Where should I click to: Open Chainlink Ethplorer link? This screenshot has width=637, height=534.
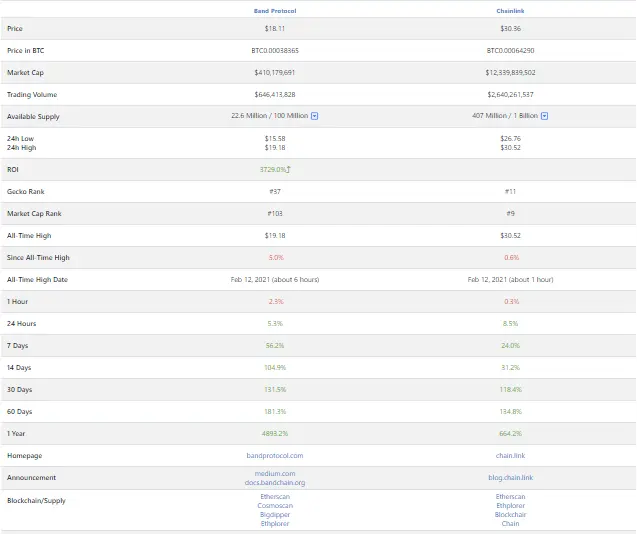pos(510,506)
